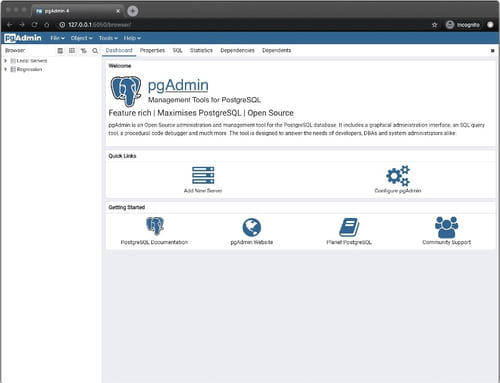Open the Planet PostgreSQL link
The image size is (500, 383).
coord(349,242)
